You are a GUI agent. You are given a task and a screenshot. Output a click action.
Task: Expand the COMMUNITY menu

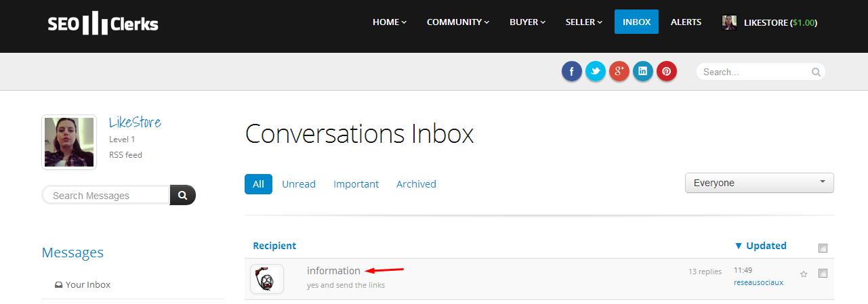458,22
